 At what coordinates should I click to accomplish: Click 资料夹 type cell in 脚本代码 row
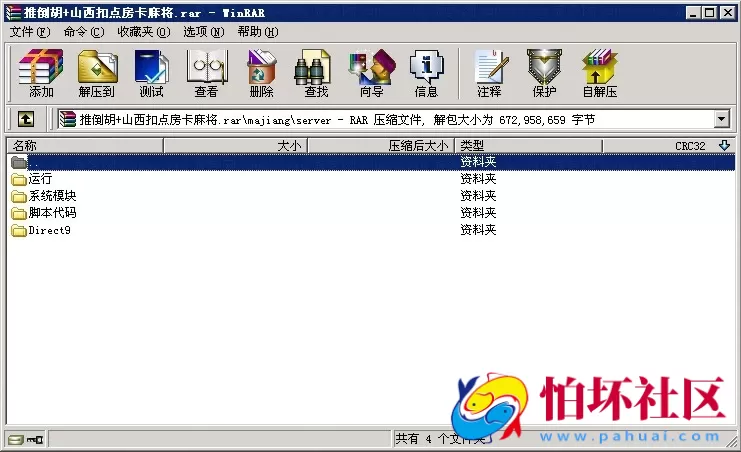(x=478, y=213)
